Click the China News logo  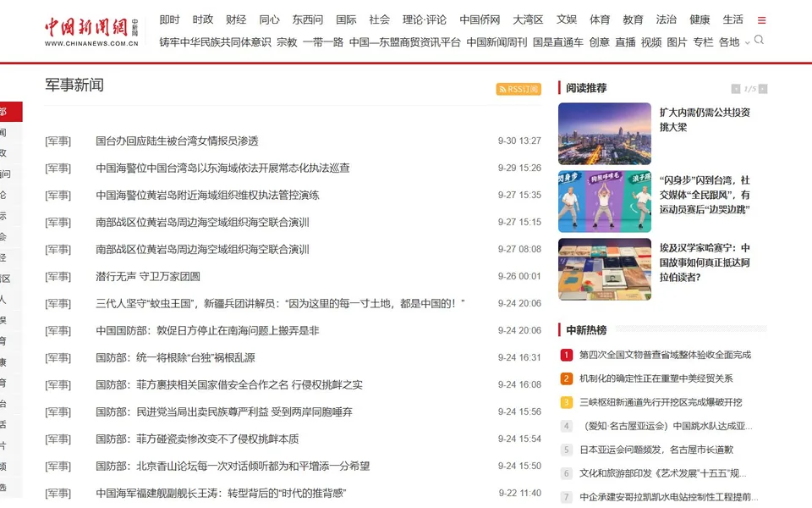[91, 31]
